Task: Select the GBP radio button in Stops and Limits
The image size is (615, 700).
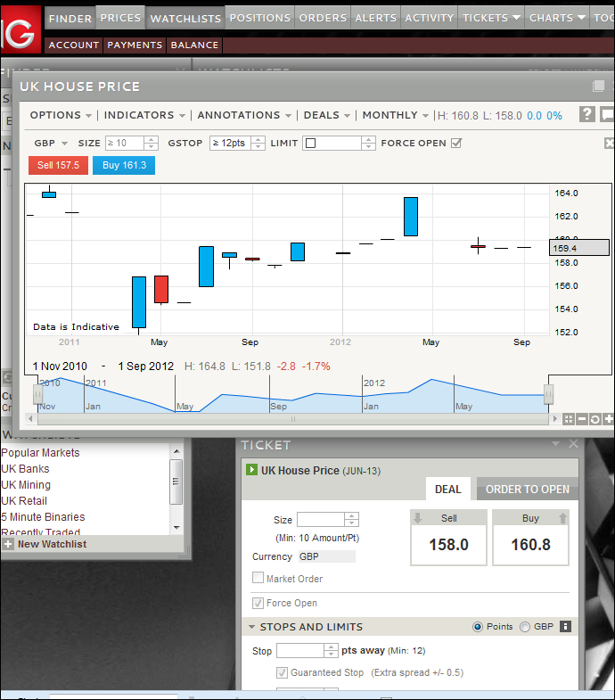Action: [x=525, y=627]
